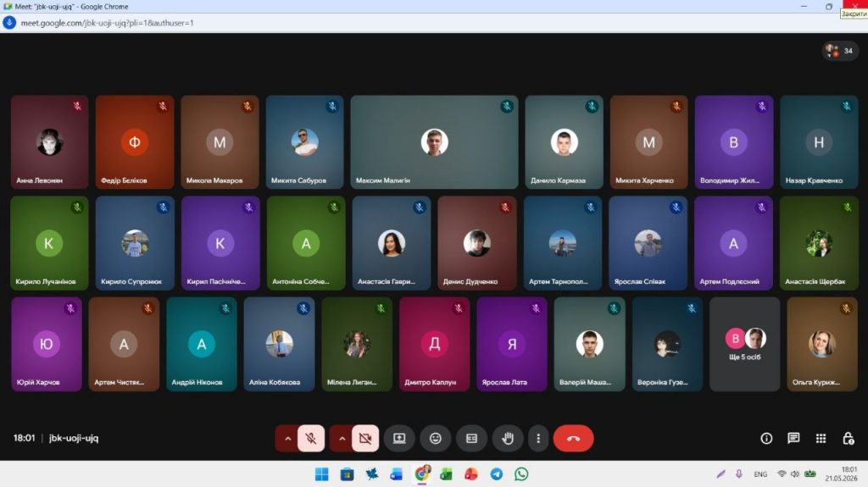The width and height of the screenshot is (868, 487).
Task: Open meeting details info icon
Action: click(x=766, y=439)
